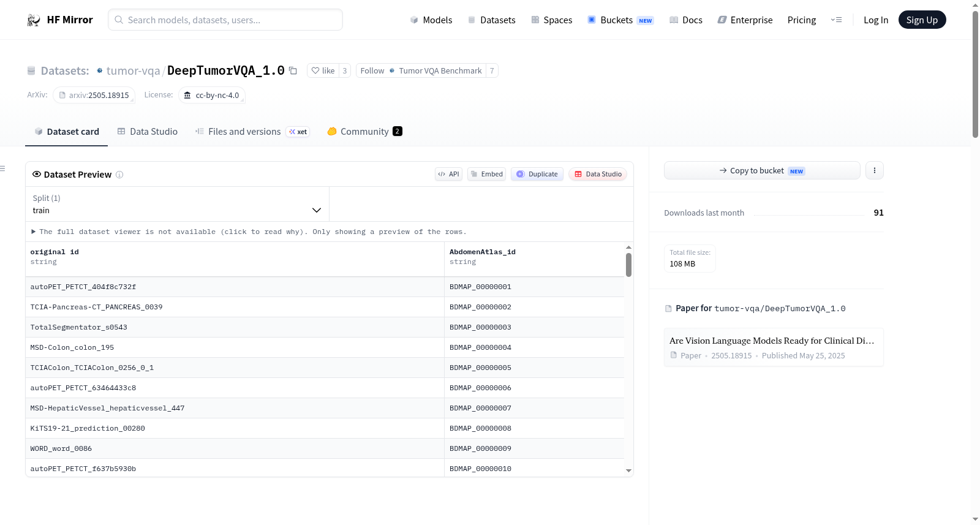This screenshot has height=525, width=980.
Task: Click the xet storage badge
Action: pos(298,132)
